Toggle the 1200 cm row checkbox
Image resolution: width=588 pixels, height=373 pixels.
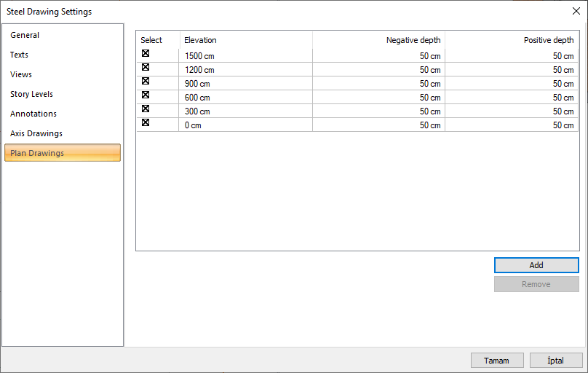coord(146,67)
